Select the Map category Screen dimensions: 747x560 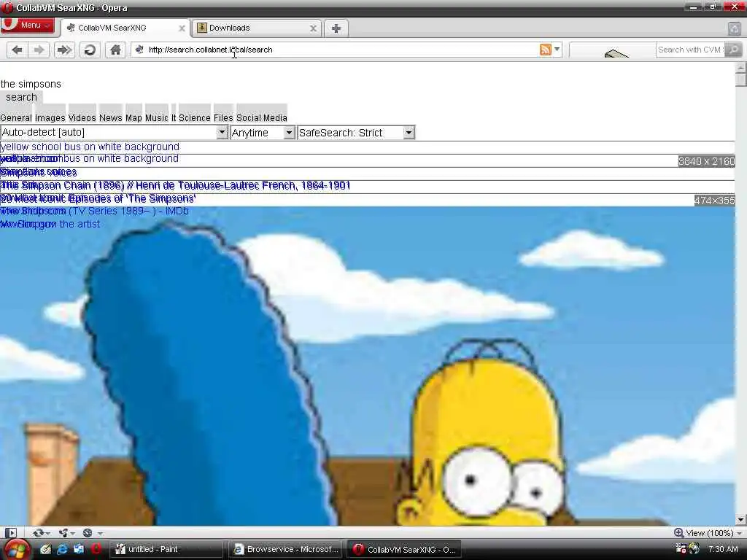coord(134,117)
